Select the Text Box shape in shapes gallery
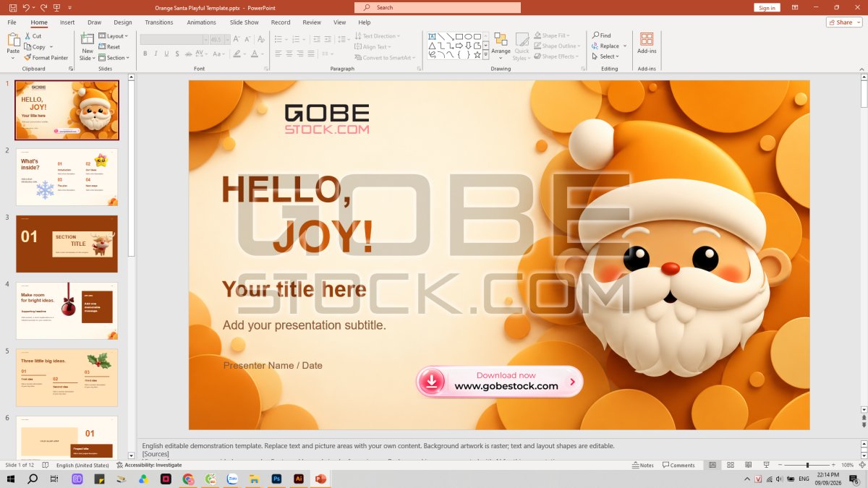The image size is (868, 488). (x=432, y=36)
